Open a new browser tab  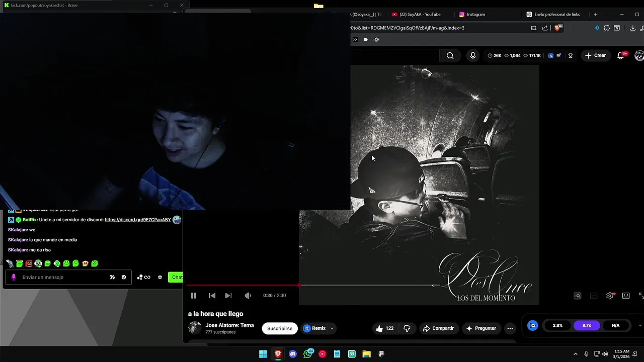point(596,14)
